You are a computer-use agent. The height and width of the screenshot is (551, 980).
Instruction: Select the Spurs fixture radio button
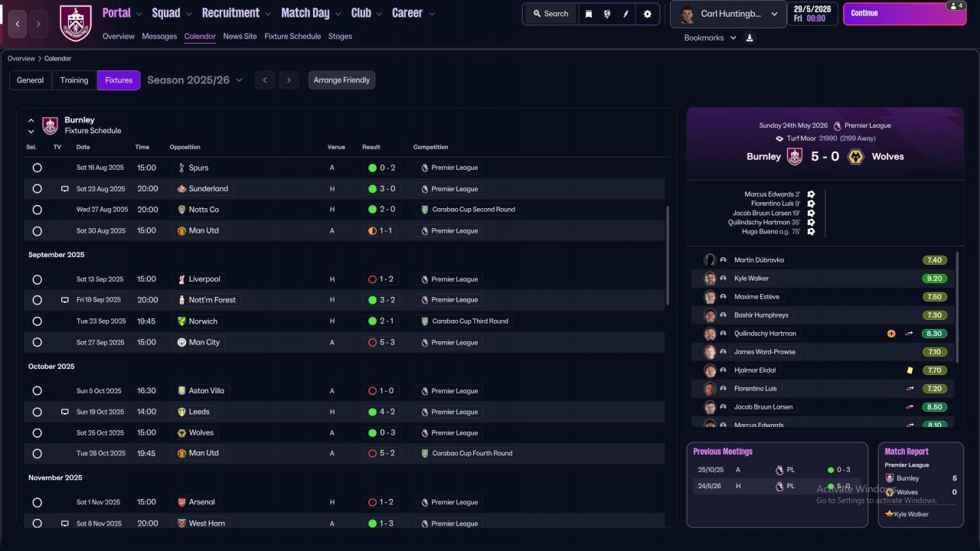37,168
